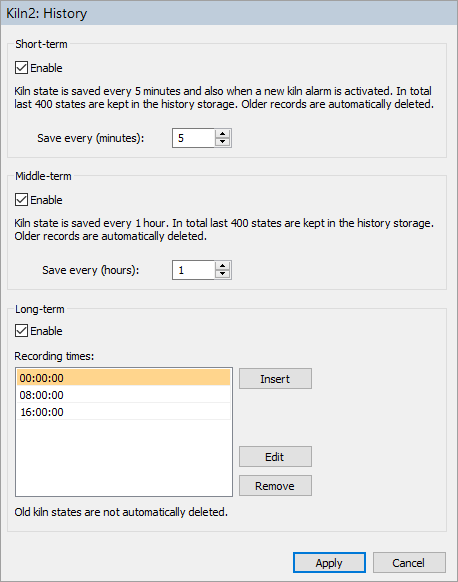Increase the Save every minutes value
Image resolution: width=458 pixels, height=582 pixels.
tap(222, 134)
